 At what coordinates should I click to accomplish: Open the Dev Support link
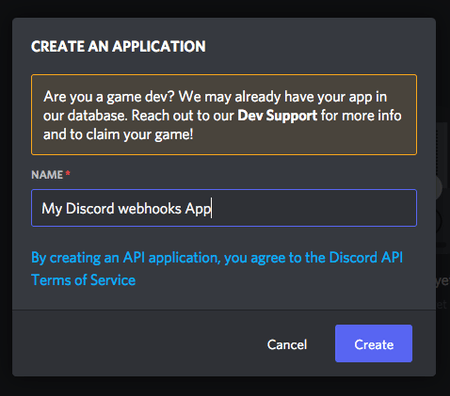[277, 116]
